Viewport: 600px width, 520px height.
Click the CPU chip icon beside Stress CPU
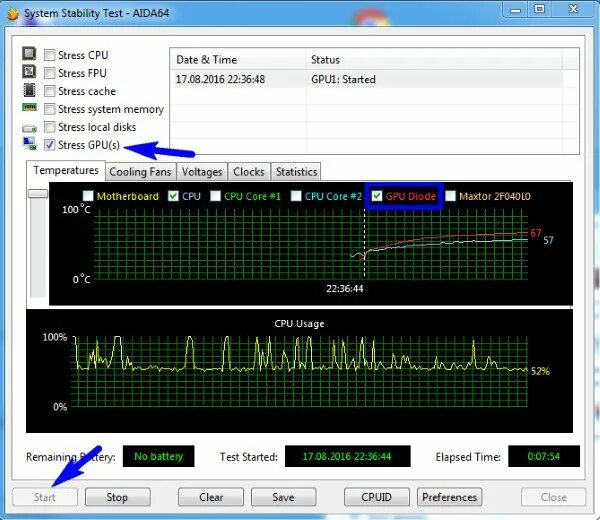coord(29,54)
